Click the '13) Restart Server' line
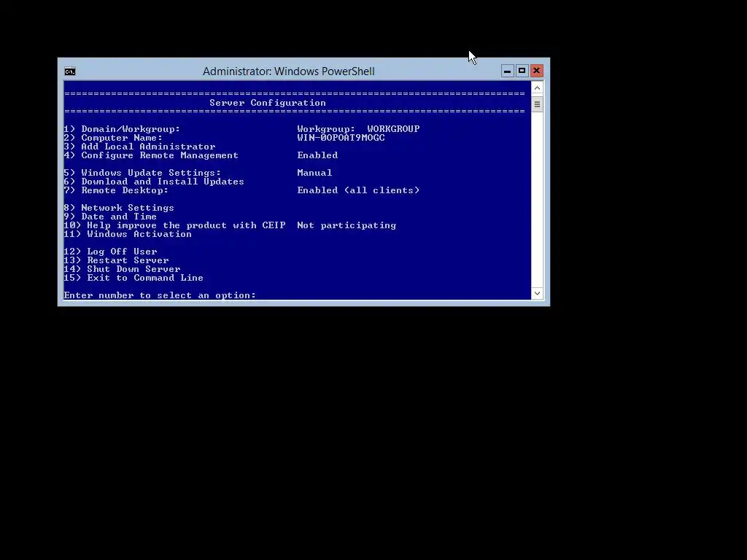 pos(116,260)
